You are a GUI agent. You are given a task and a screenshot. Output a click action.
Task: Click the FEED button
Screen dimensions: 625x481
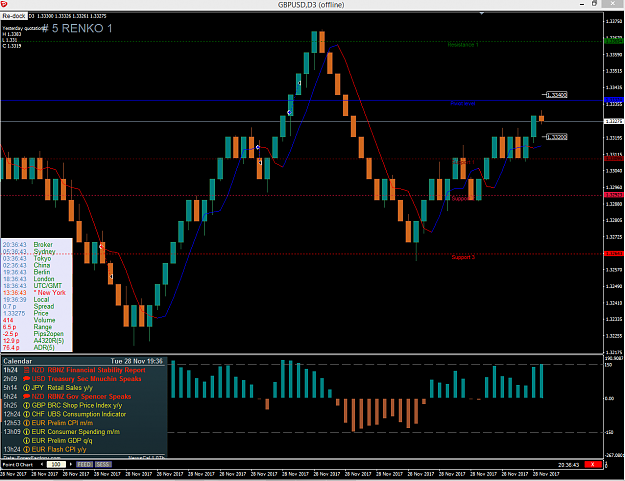tap(84, 464)
